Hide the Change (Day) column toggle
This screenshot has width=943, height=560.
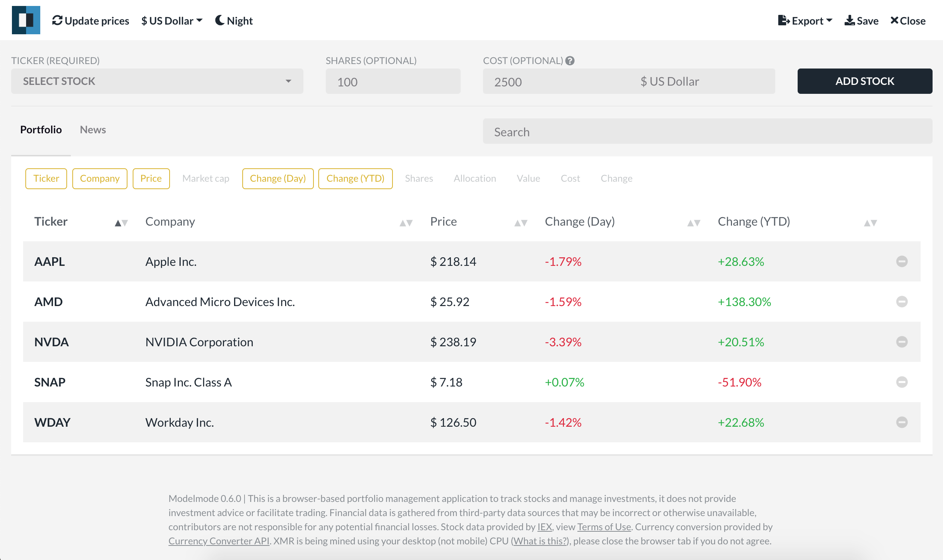278,178
